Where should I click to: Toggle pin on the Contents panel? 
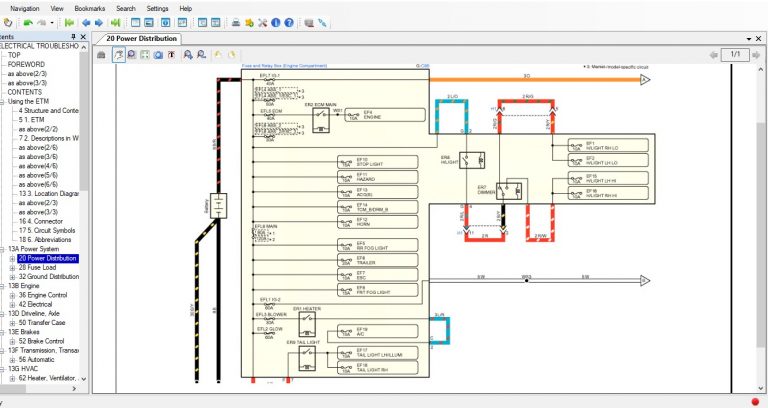73,37
